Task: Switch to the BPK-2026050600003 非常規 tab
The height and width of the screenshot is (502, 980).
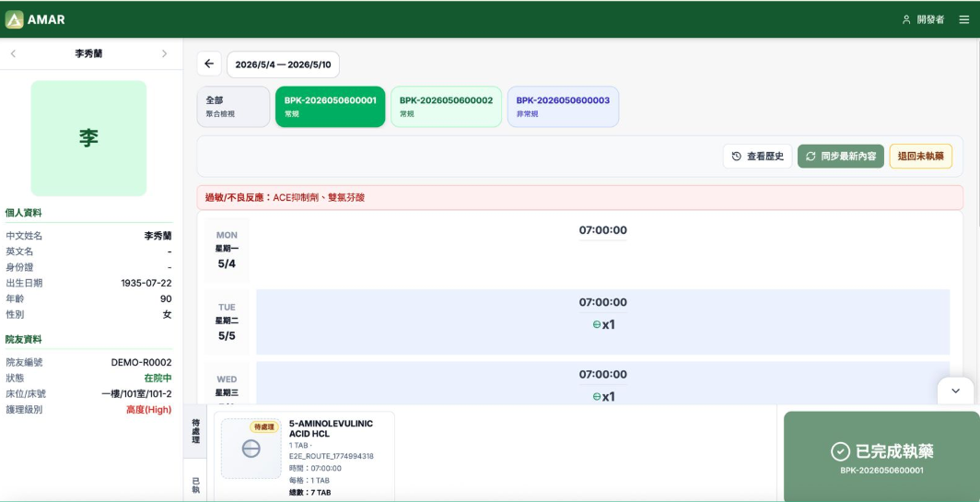Action: pos(563,106)
